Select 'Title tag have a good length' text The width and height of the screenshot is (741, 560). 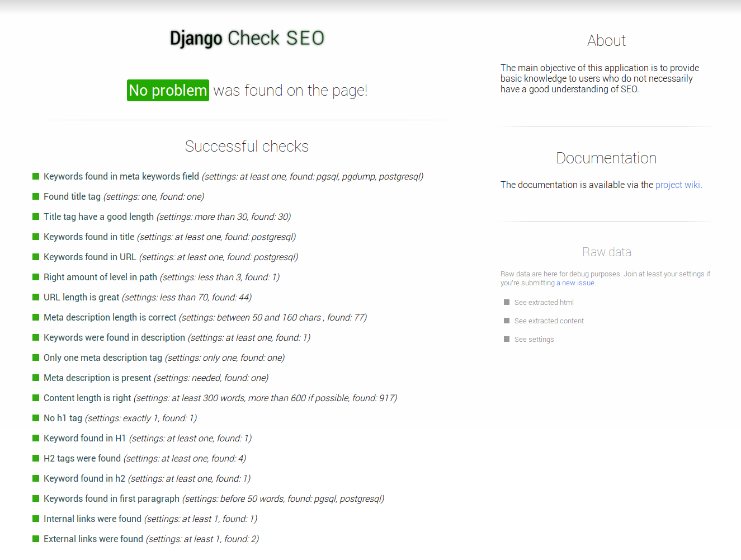[x=98, y=217]
